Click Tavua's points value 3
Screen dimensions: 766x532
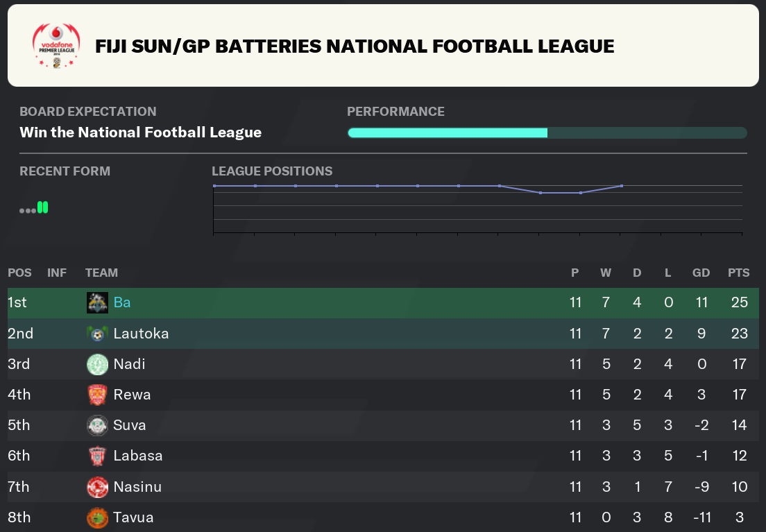740,517
